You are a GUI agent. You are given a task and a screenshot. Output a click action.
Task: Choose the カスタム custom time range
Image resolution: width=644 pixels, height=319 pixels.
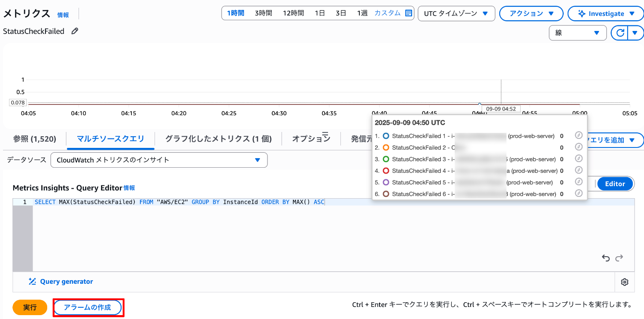coord(387,13)
